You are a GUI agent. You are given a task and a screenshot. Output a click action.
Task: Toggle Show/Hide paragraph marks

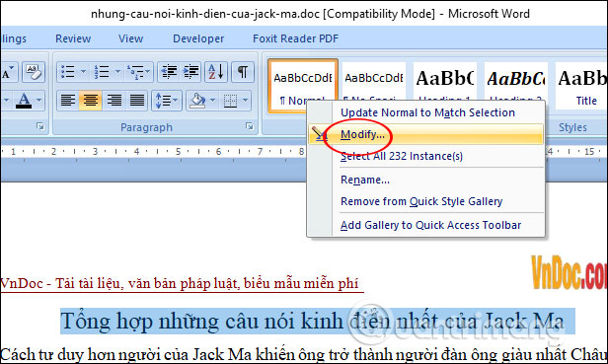click(x=243, y=72)
